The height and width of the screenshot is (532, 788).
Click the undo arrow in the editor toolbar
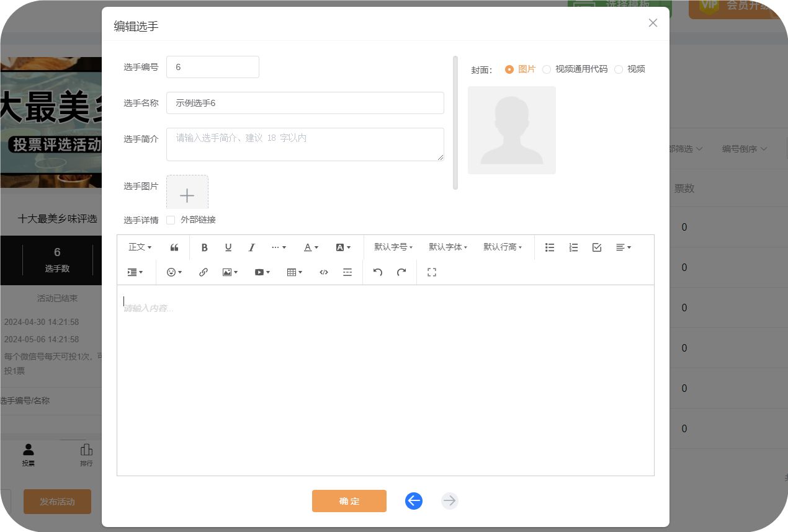pos(378,272)
